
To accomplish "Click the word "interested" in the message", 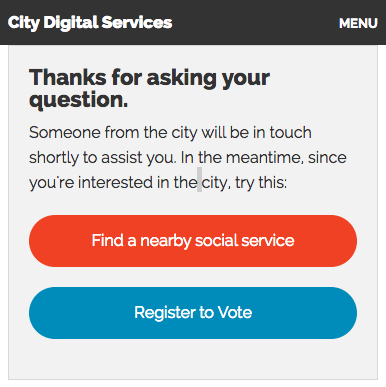I will click(115, 182).
